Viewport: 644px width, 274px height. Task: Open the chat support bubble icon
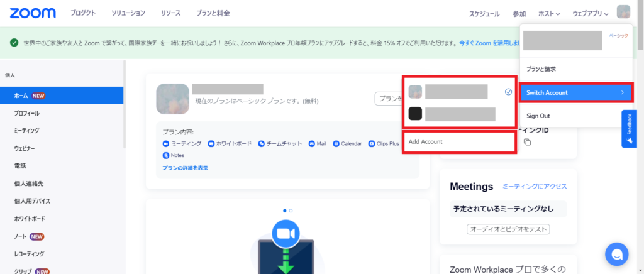tap(617, 254)
